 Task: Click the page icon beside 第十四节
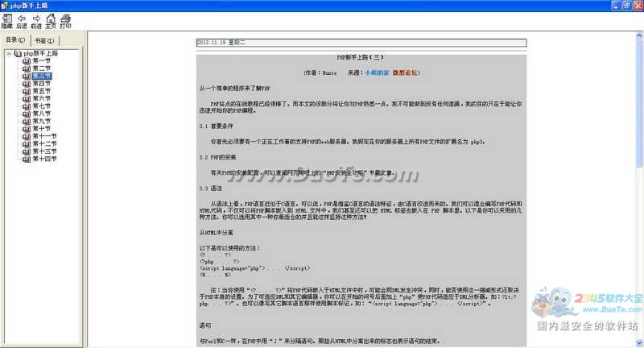pos(27,159)
